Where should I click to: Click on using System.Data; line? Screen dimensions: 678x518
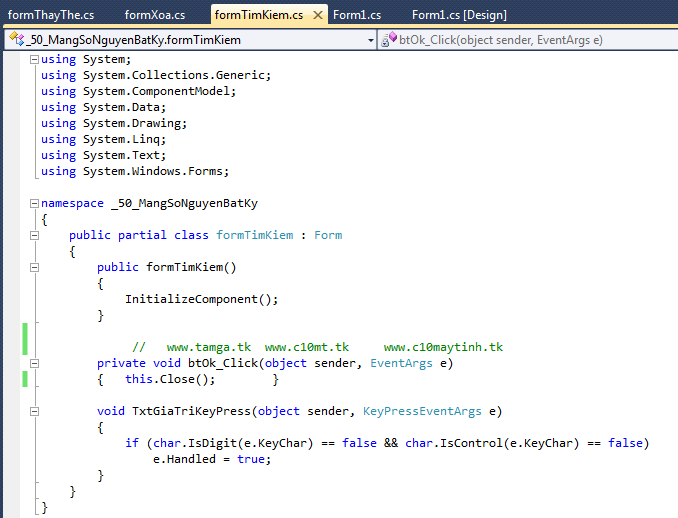click(103, 107)
